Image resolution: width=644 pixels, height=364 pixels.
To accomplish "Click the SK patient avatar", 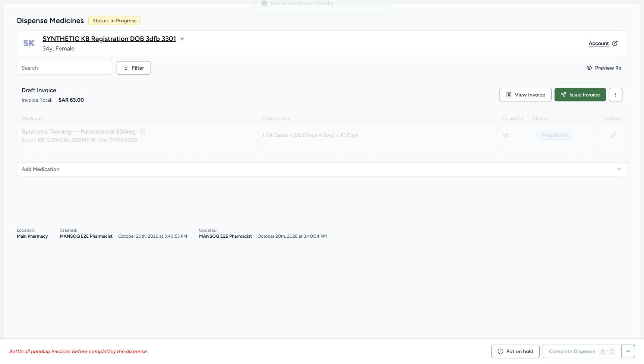I will 29,43.
